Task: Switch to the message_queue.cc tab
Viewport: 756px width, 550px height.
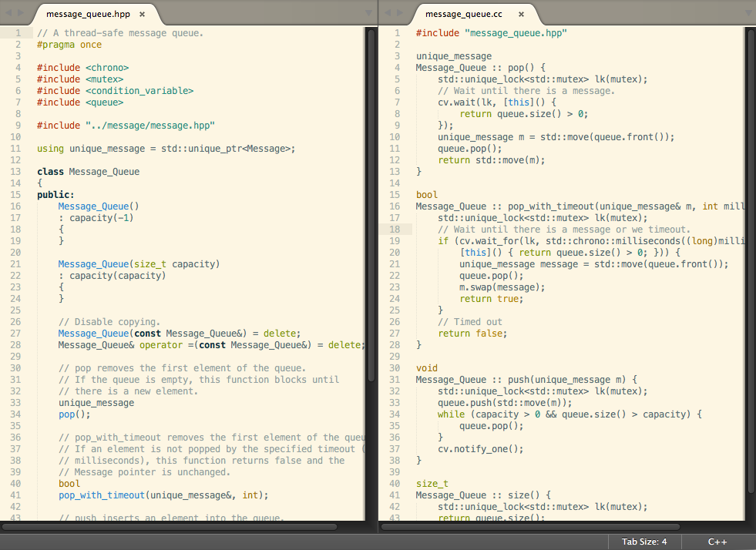Action: coord(463,14)
